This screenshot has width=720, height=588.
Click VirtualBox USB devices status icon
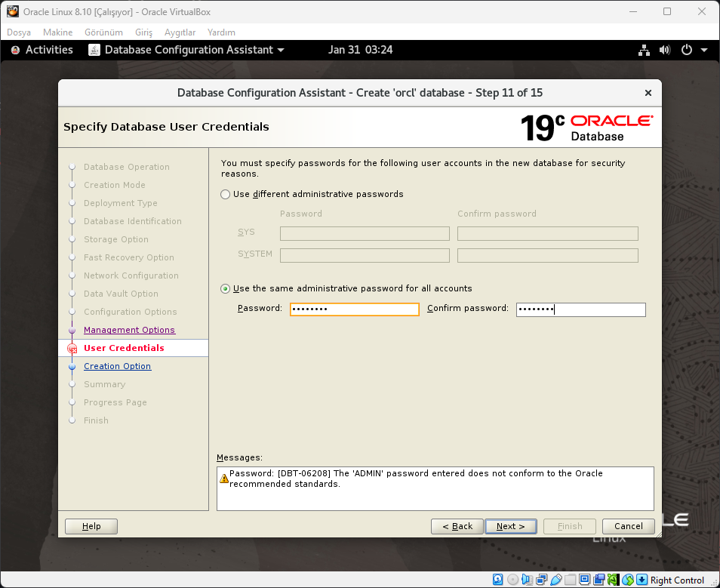point(556,580)
